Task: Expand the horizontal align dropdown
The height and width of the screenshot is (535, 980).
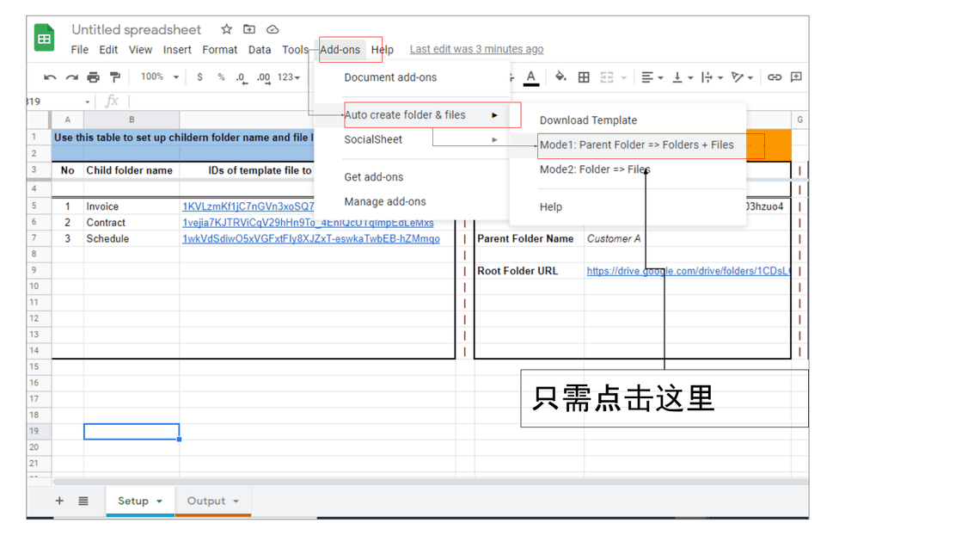Action: coord(652,77)
